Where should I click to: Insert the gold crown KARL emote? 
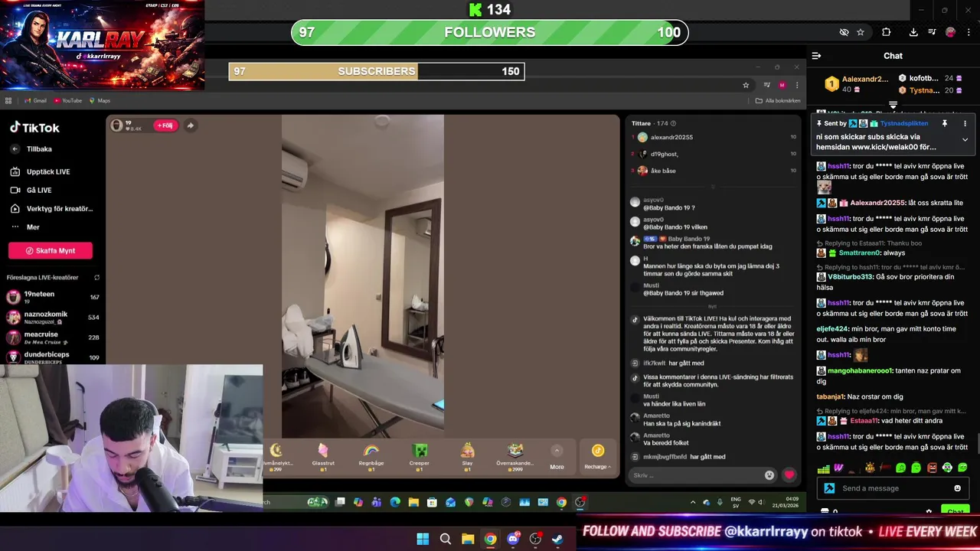coord(870,468)
